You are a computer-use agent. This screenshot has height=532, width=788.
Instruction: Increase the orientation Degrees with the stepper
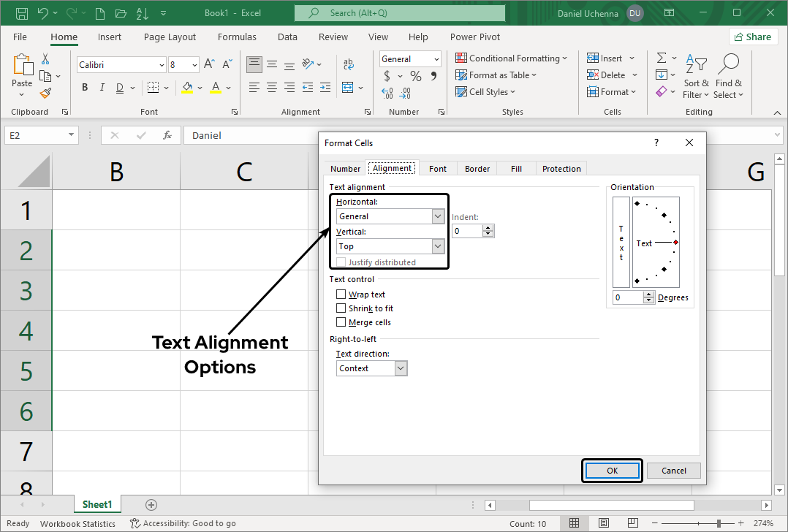pos(649,294)
